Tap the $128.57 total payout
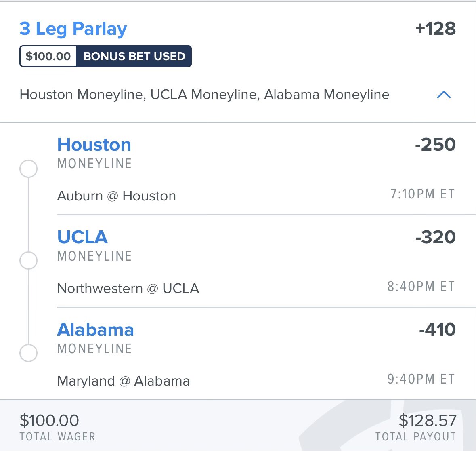The height and width of the screenshot is (451, 476). tap(428, 421)
